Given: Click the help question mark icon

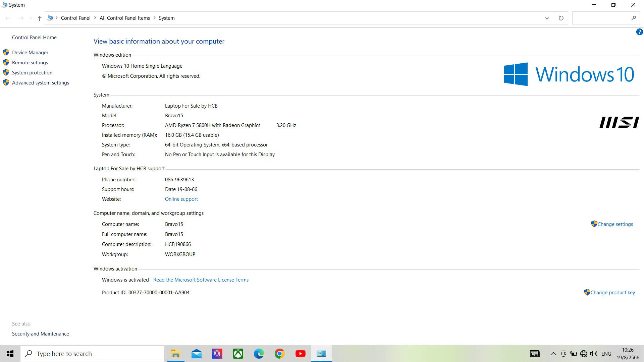Looking at the screenshot, I should [x=639, y=32].
